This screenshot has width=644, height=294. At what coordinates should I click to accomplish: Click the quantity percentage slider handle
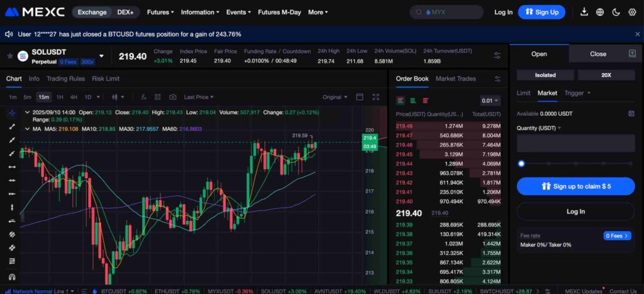click(521, 163)
